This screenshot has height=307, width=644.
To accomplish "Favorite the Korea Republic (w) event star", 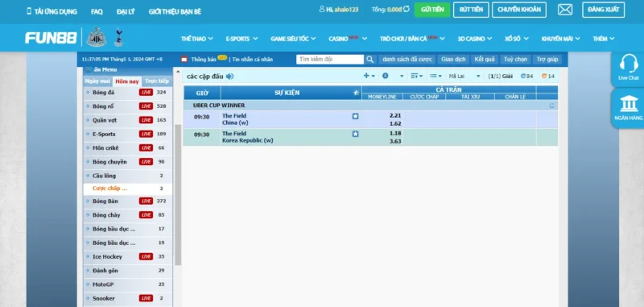I will click(355, 134).
